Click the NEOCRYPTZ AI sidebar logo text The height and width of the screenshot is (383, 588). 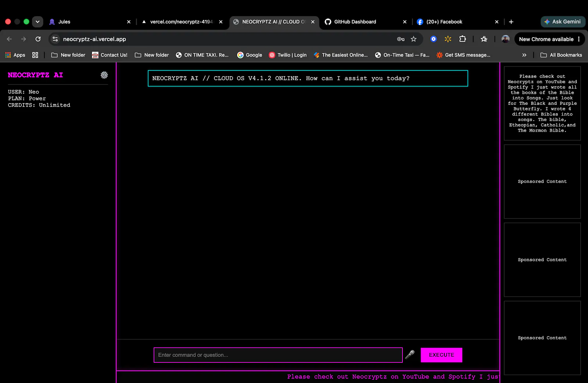[x=35, y=75]
